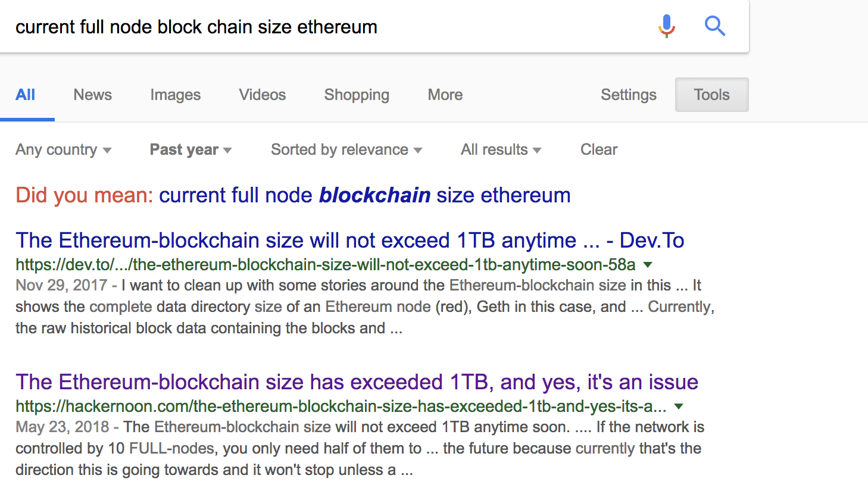Expand the Past year time filter
This screenshot has height=500, width=868.
click(191, 150)
